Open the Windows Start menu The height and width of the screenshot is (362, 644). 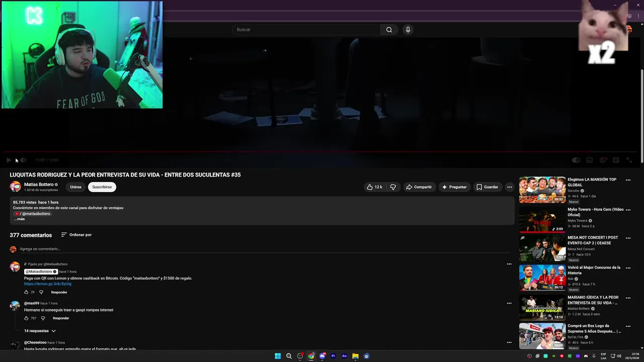(x=278, y=356)
